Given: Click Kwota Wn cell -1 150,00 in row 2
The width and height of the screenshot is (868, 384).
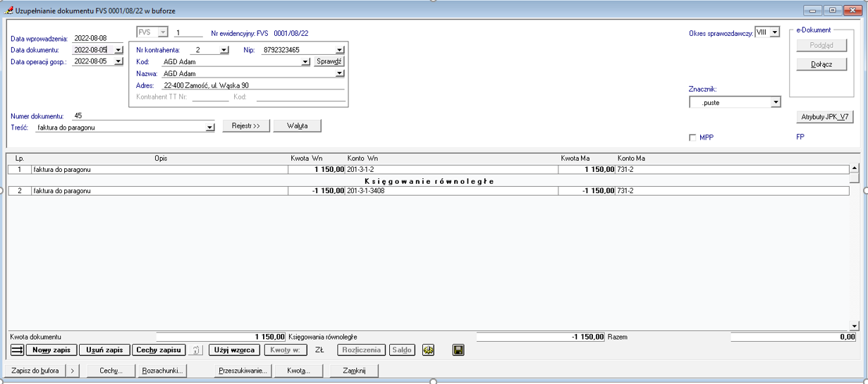Looking at the screenshot, I should coord(317,191).
